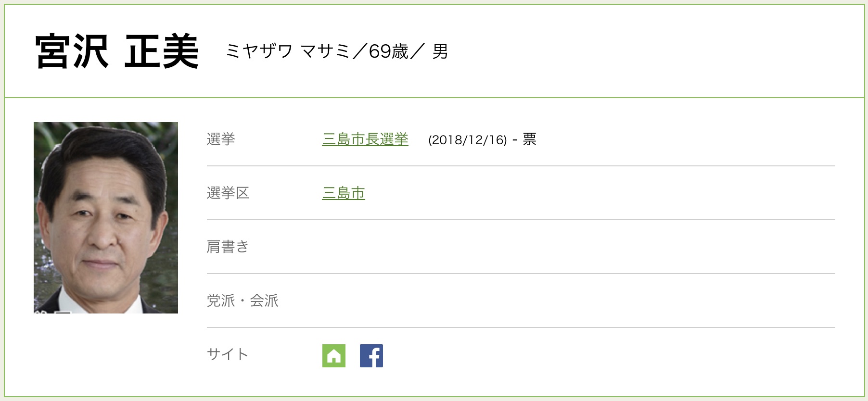The height and width of the screenshot is (401, 868).
Task: Open the candidate's homepage via house icon
Action: pos(334,356)
